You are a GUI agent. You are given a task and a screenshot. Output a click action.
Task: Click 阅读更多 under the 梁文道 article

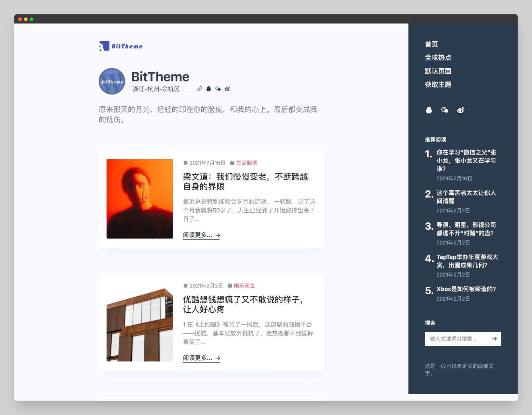(x=201, y=235)
